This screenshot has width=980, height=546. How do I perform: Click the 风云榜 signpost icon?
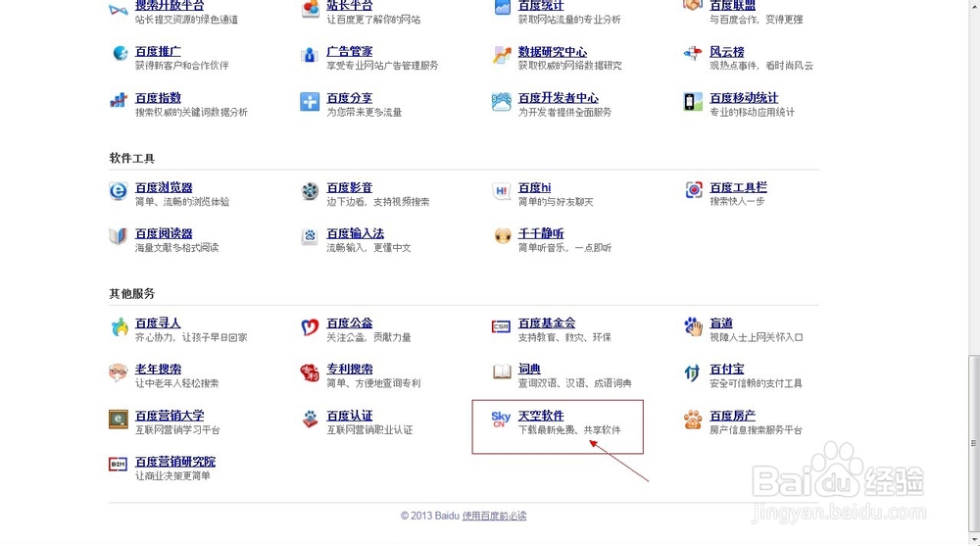pos(693,54)
